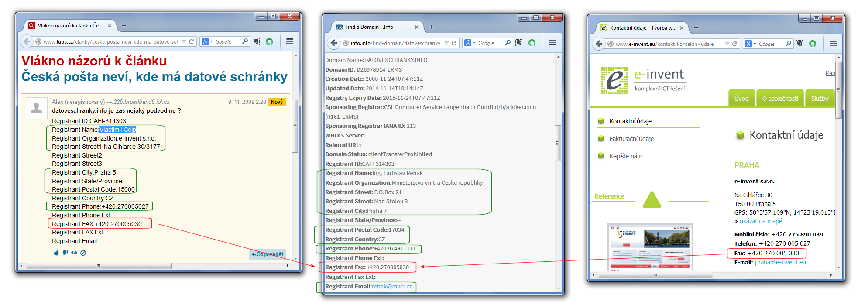Image resolution: width=868 pixels, height=305 pixels.
Task: Click the rehak@mvcr.cz email link
Action: (x=392, y=287)
